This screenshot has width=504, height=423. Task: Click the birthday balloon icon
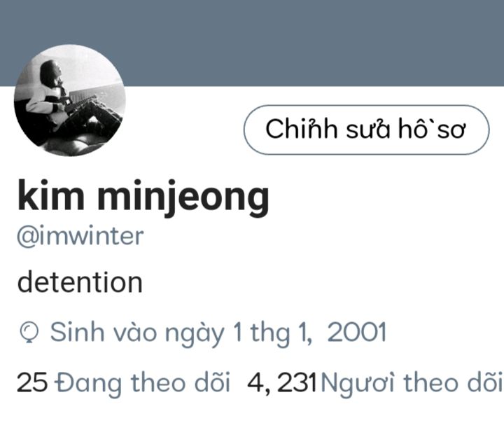click(29, 333)
